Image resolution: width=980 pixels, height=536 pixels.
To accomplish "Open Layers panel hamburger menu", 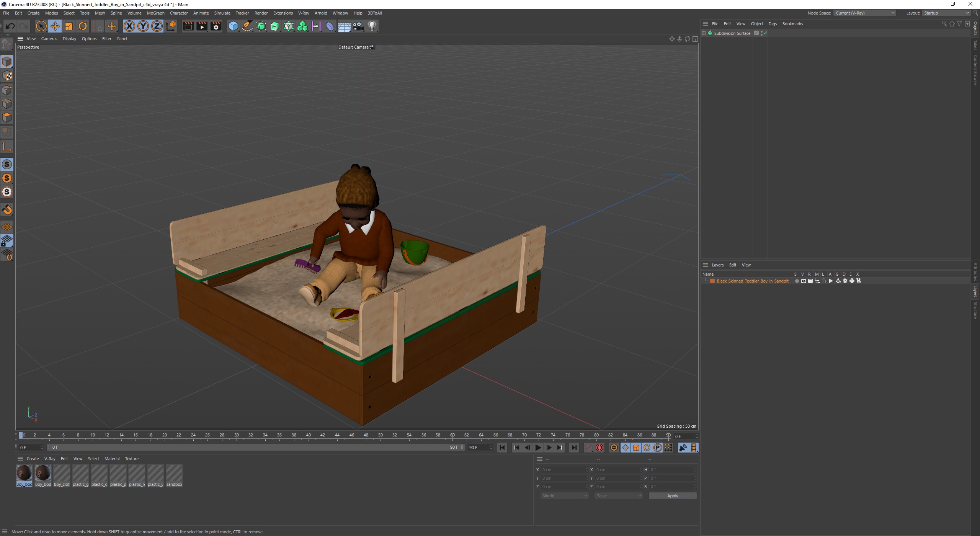I will pos(706,265).
